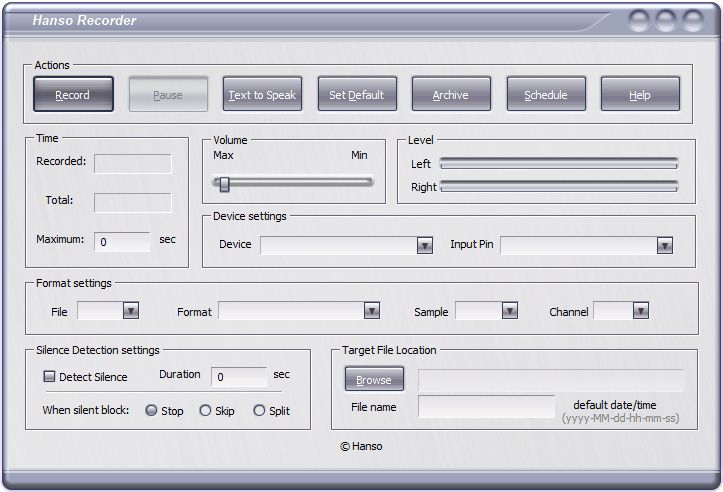The height and width of the screenshot is (492, 723).
Task: Click the Total time field
Action: click(133, 202)
